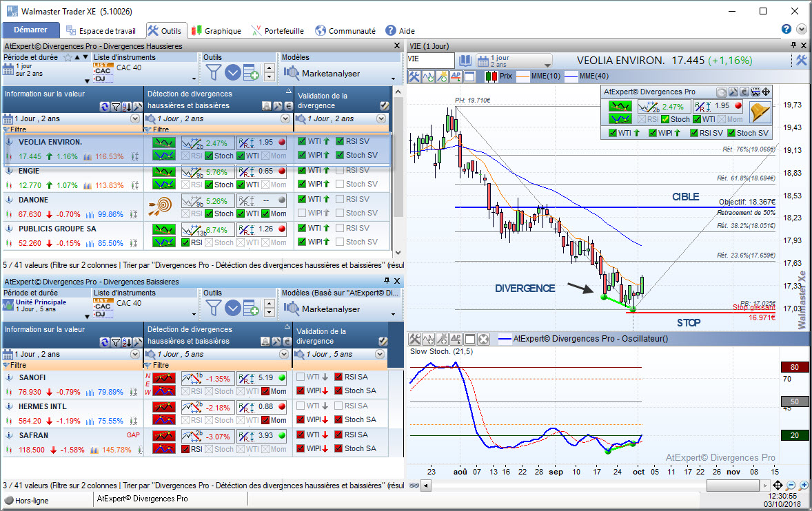Click the MME(40) blue line swatch
This screenshot has height=511, width=812.
(x=571, y=76)
